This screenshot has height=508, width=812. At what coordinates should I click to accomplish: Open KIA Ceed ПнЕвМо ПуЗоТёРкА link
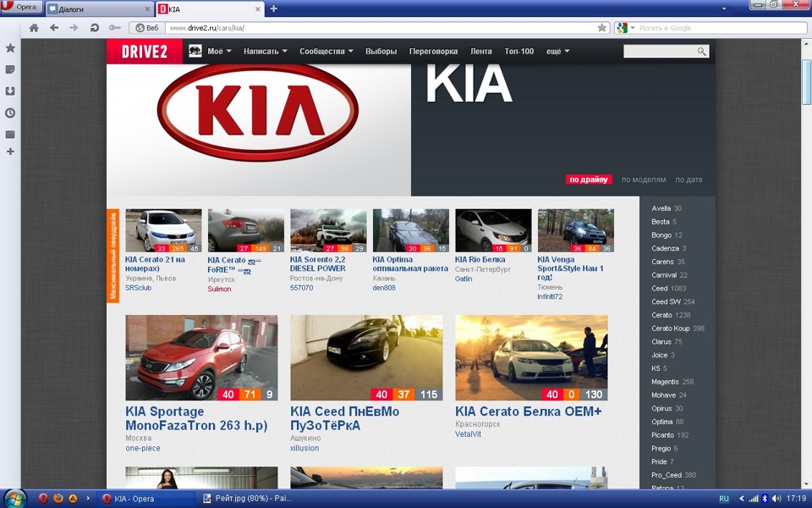click(x=344, y=418)
